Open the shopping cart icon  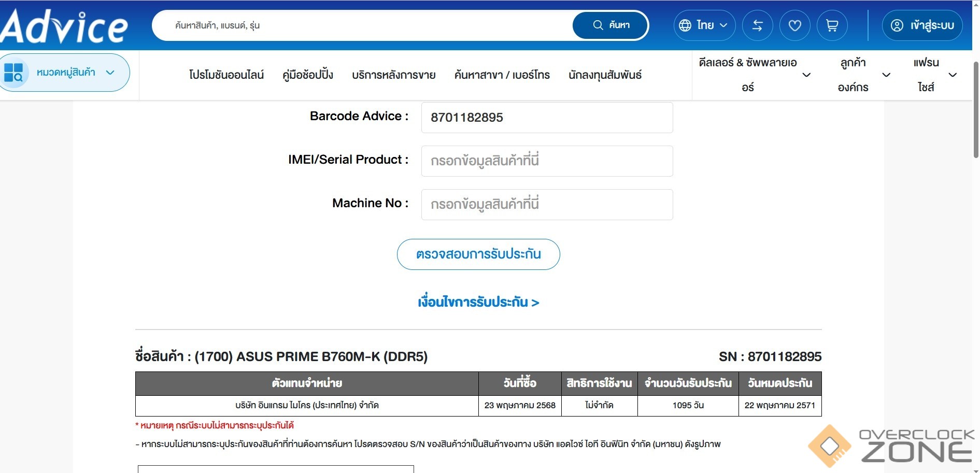click(x=832, y=25)
